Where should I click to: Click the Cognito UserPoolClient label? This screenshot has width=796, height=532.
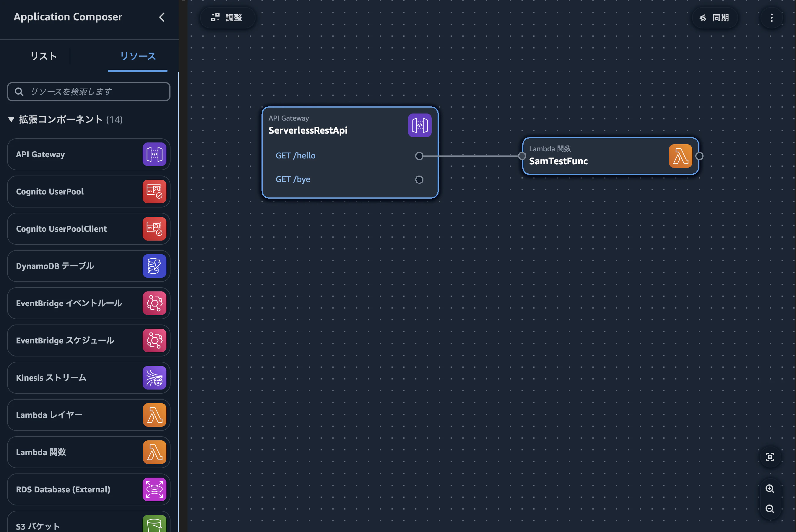tap(61, 229)
